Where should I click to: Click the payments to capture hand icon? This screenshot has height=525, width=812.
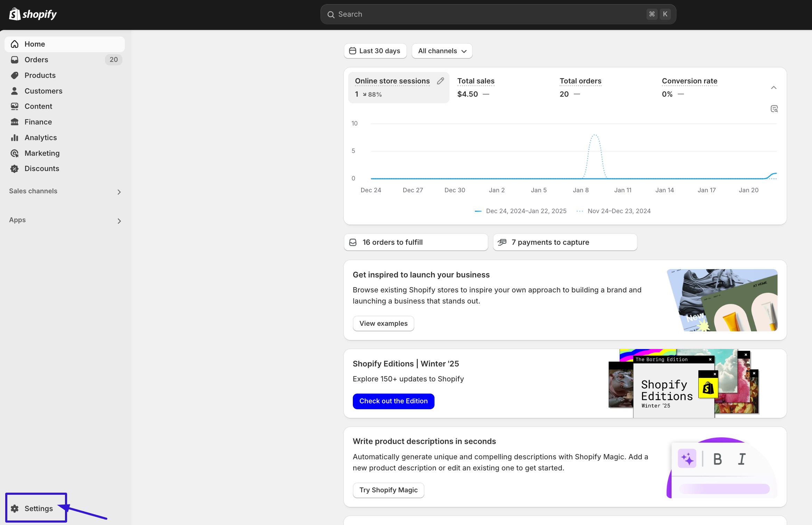click(502, 242)
